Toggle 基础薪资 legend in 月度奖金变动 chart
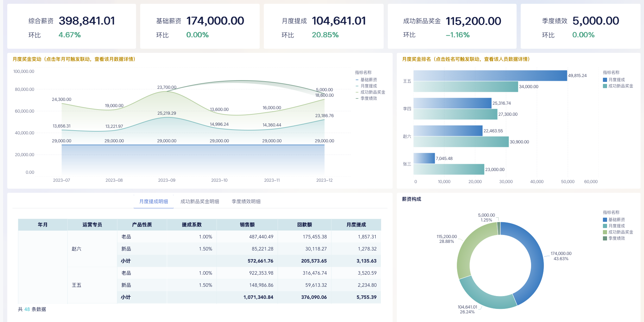The height and width of the screenshot is (322, 644). [368, 80]
